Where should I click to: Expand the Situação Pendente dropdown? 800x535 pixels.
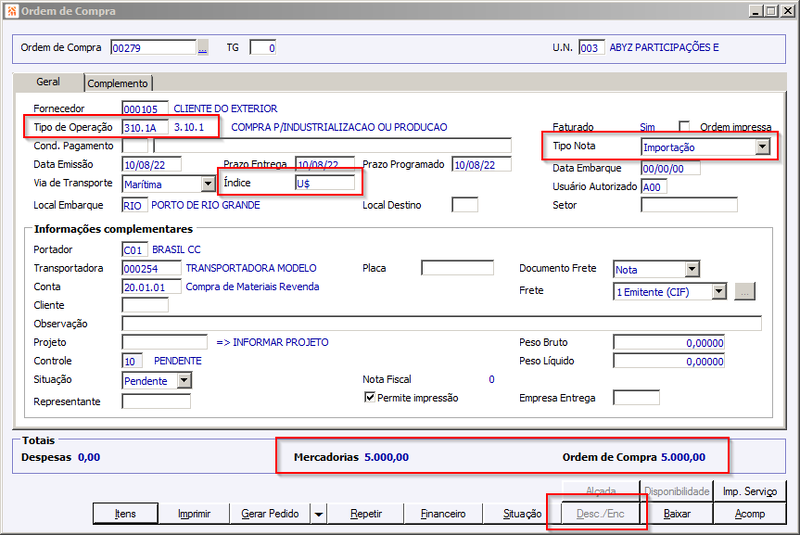184,380
